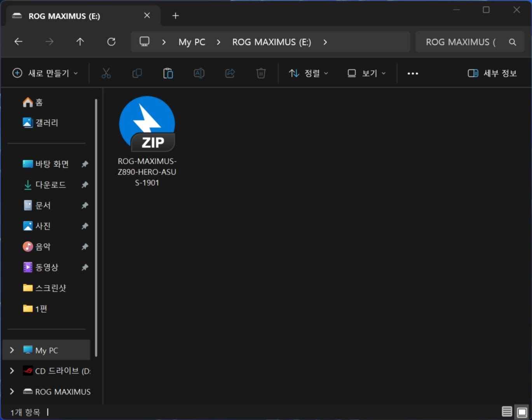This screenshot has height=420, width=532.
Task: Select My PC in navigation pane
Action: point(46,350)
